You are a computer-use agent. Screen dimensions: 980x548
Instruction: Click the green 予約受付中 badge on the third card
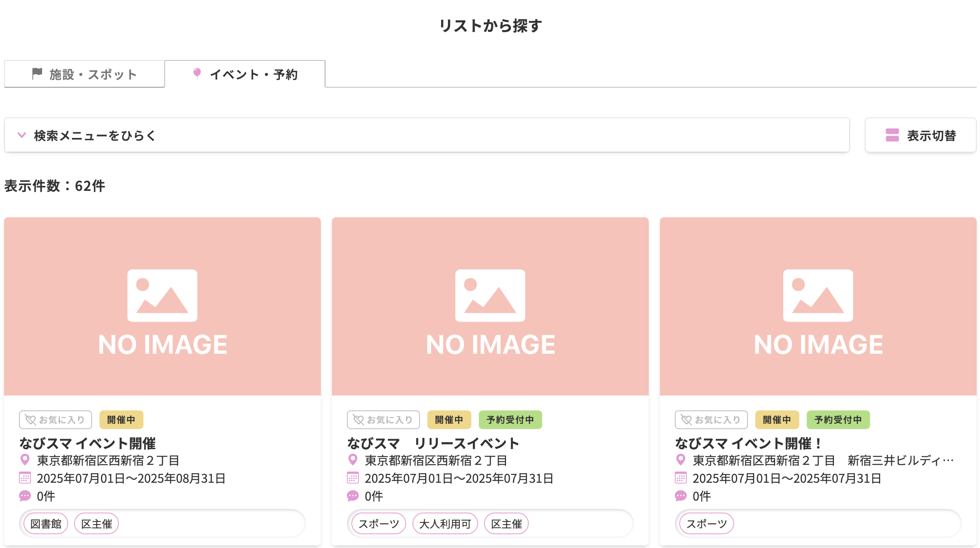click(838, 420)
